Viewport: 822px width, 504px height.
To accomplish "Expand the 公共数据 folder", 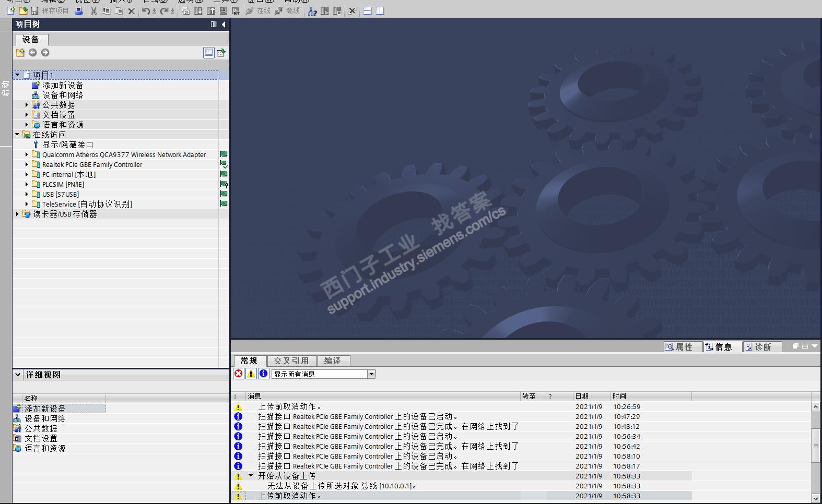I will [27, 105].
